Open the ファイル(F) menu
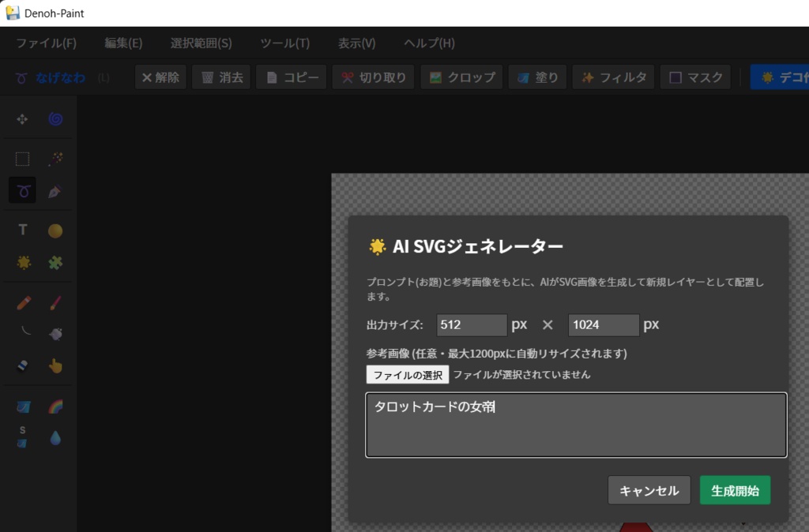 pos(47,43)
